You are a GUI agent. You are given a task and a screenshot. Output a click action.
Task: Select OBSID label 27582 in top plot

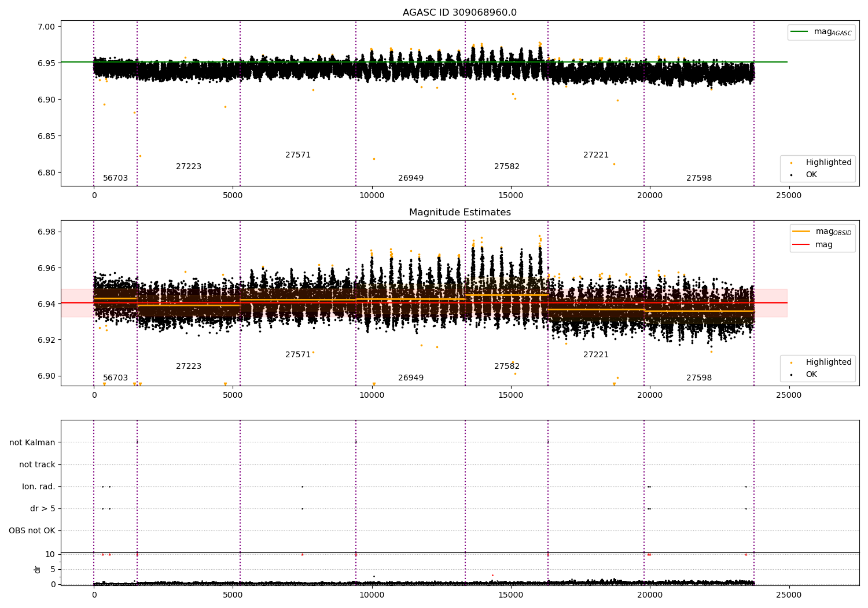point(507,167)
